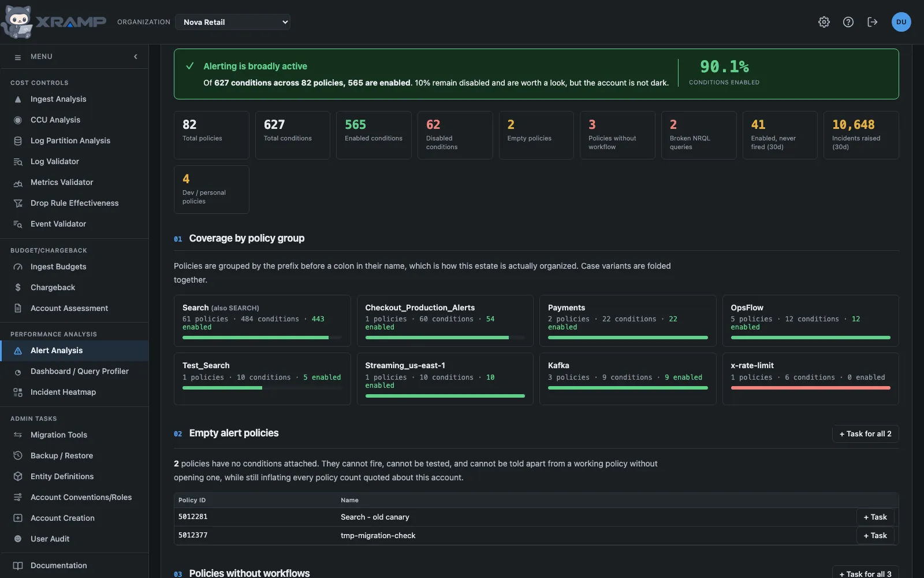Screen dimensions: 924x578
Task: Open the x-rate-limit policy group card
Action: coord(810,379)
